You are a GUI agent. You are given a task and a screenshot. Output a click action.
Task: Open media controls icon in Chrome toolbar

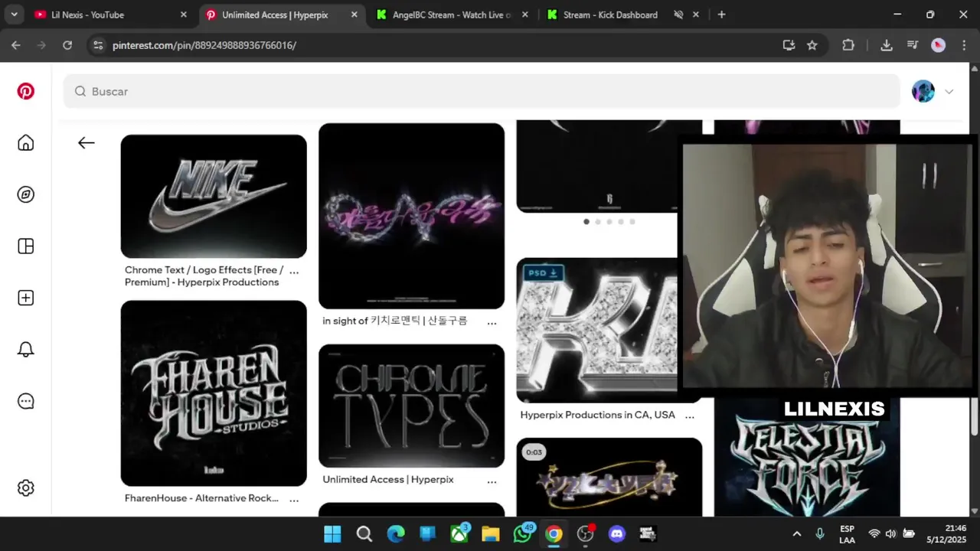pyautogui.click(x=913, y=45)
